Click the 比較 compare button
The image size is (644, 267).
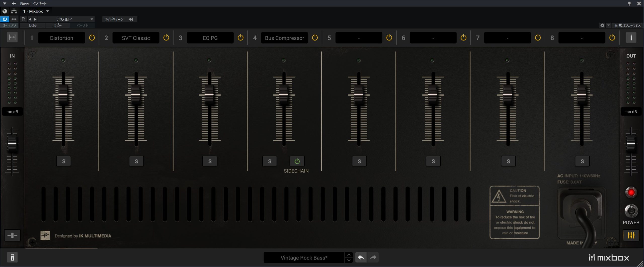pyautogui.click(x=33, y=25)
